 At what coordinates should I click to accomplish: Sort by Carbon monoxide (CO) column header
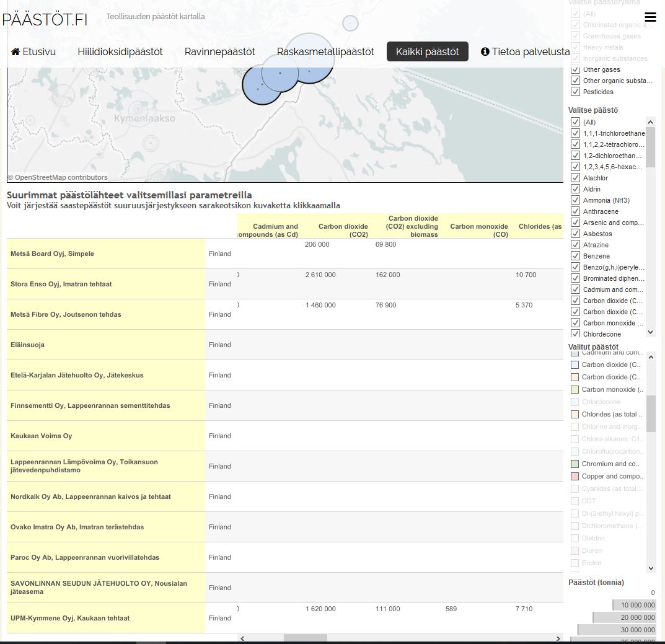(x=478, y=230)
